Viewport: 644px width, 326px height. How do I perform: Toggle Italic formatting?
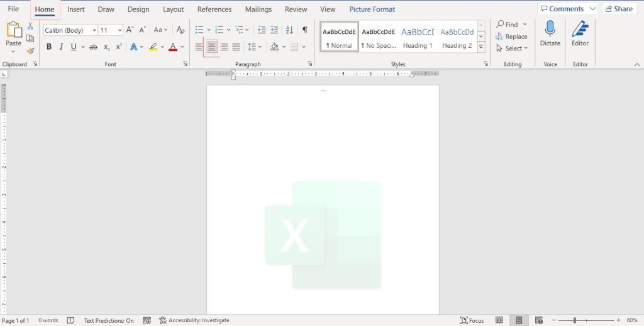click(61, 47)
